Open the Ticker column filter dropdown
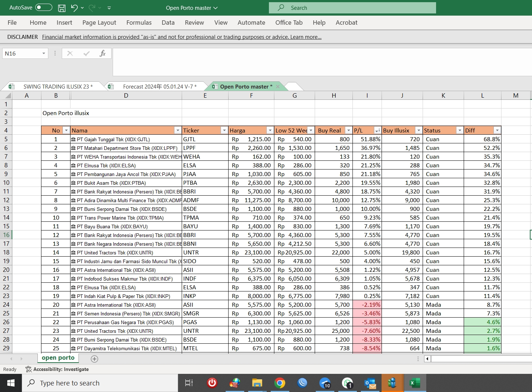The width and height of the screenshot is (532, 392). 224,130
